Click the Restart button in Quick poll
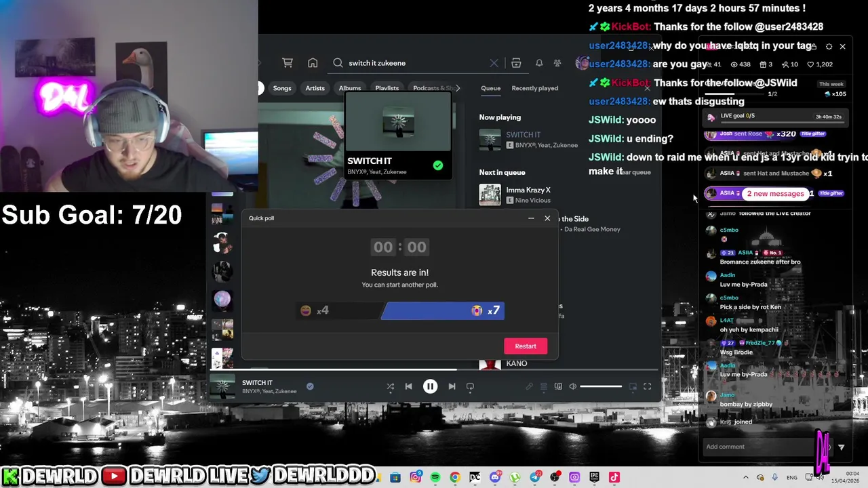868x488 pixels. [x=526, y=346]
